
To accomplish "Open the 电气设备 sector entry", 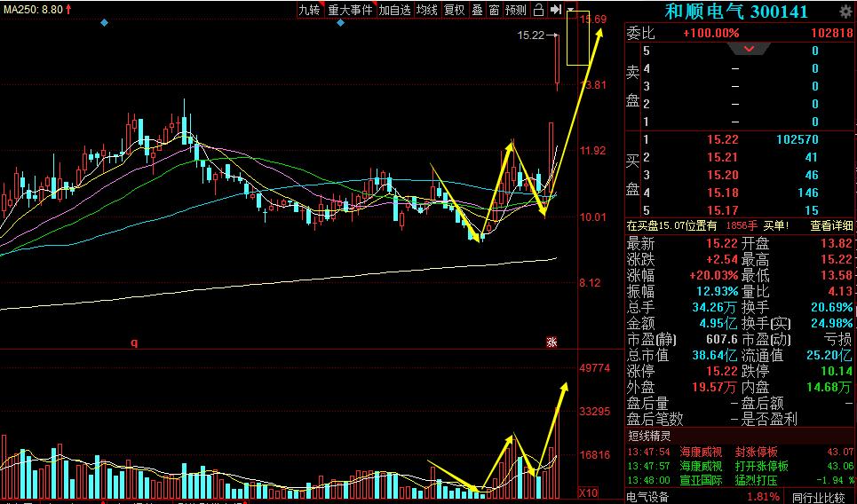I will click(647, 498).
